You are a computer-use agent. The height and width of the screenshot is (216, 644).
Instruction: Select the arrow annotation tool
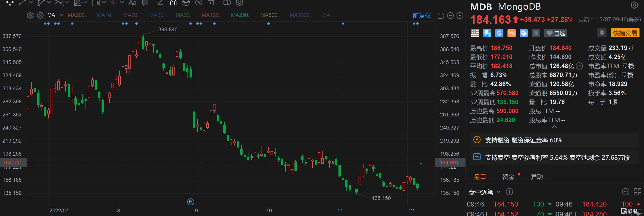coord(114,2)
